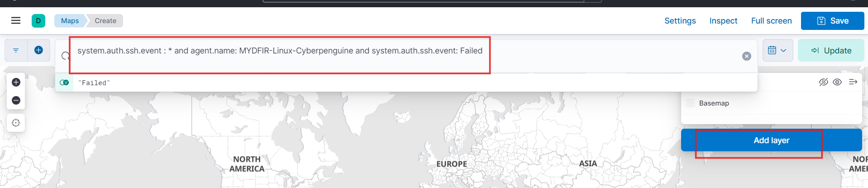Screen dimensions: 868x188
Task: Clear the query with the X icon
Action: pos(747,56)
